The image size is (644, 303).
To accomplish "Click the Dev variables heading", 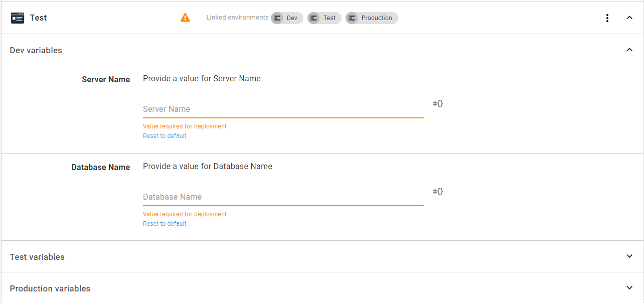I will pyautogui.click(x=36, y=50).
